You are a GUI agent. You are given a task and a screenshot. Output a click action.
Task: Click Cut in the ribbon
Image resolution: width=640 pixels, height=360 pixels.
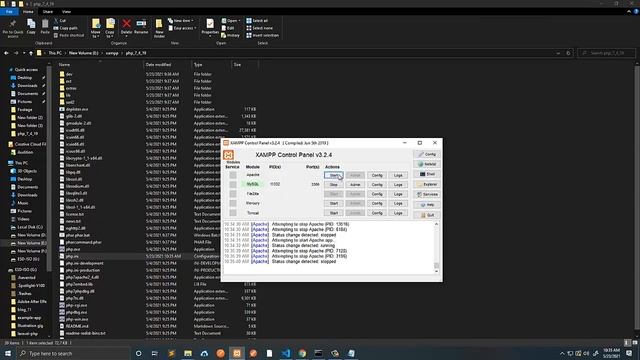point(60,20)
